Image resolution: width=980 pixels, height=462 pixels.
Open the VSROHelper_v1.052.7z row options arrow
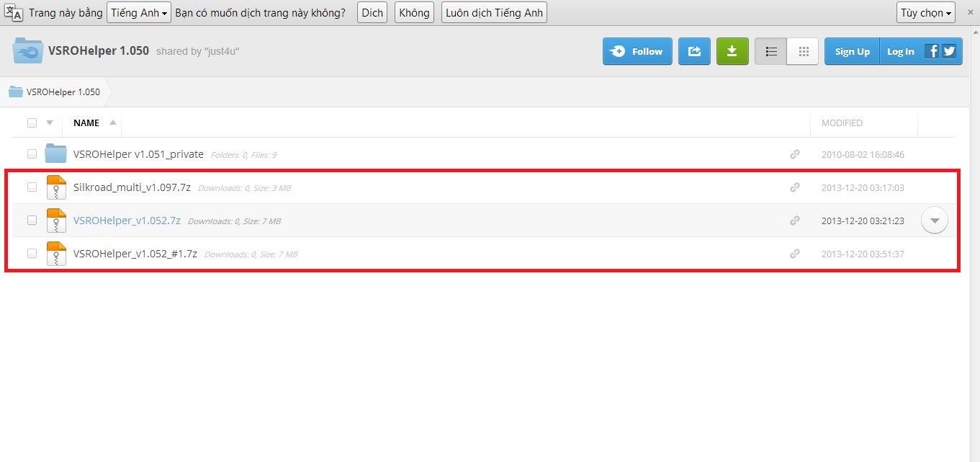[x=935, y=221]
